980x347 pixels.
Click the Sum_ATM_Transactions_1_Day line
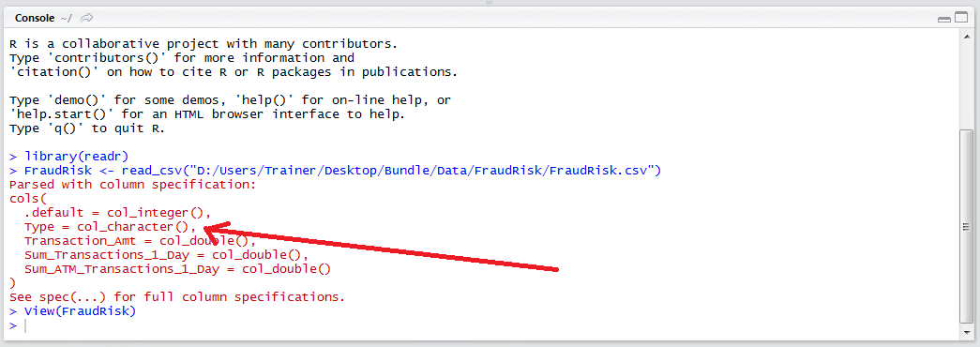click(x=177, y=269)
